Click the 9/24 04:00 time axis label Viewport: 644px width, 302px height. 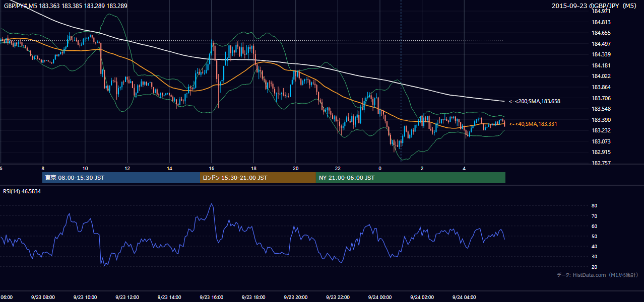point(464,297)
